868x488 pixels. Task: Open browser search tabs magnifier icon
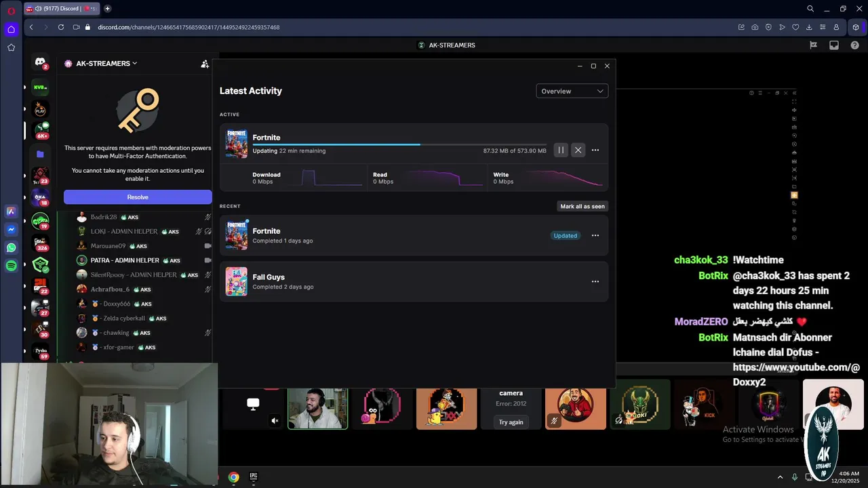[x=810, y=9]
